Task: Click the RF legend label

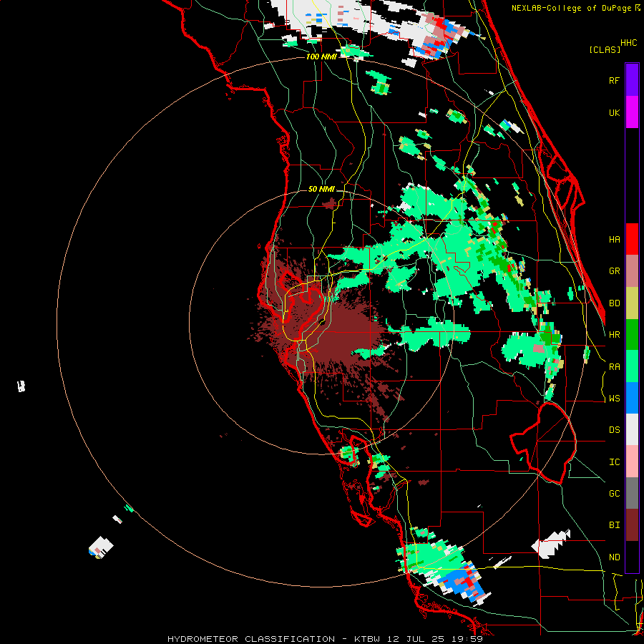Action: 614,80
